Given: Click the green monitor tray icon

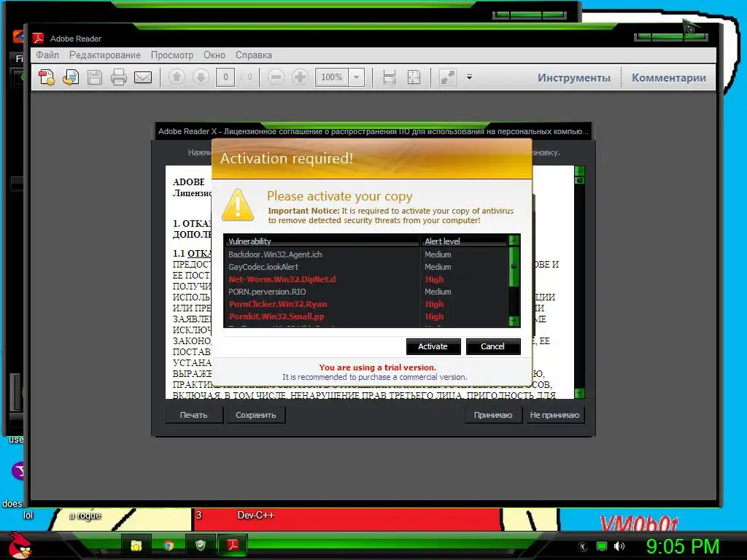Looking at the screenshot, I should coord(602,546).
